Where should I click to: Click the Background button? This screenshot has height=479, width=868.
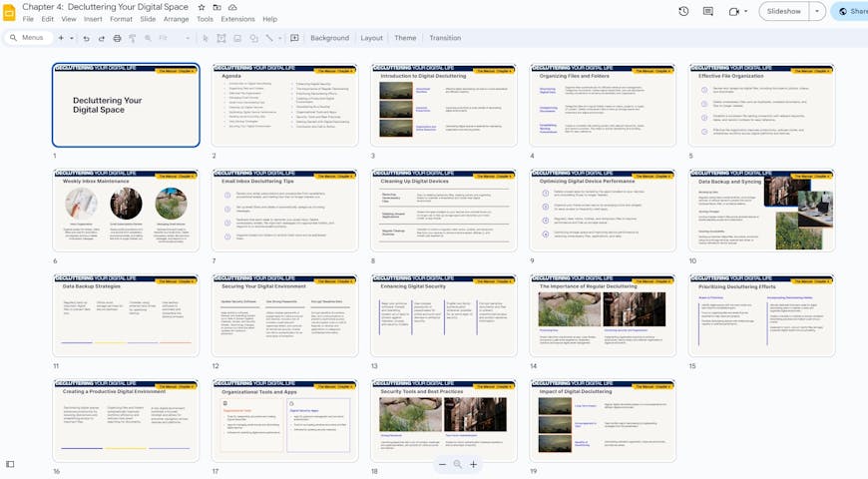pos(329,38)
